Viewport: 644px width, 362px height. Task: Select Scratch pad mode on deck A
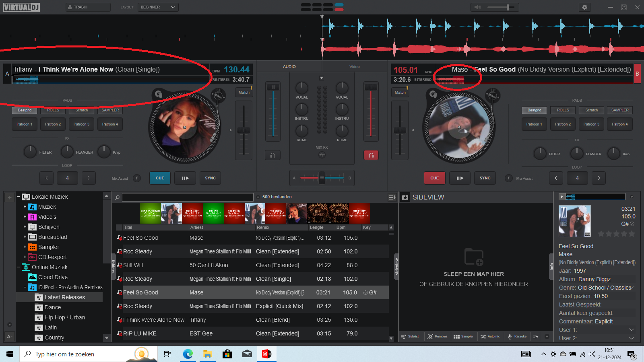[82, 110]
